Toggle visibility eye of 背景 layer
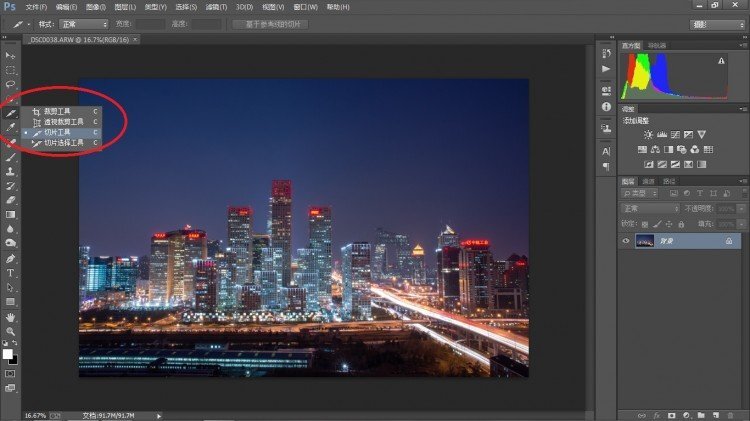 click(627, 241)
